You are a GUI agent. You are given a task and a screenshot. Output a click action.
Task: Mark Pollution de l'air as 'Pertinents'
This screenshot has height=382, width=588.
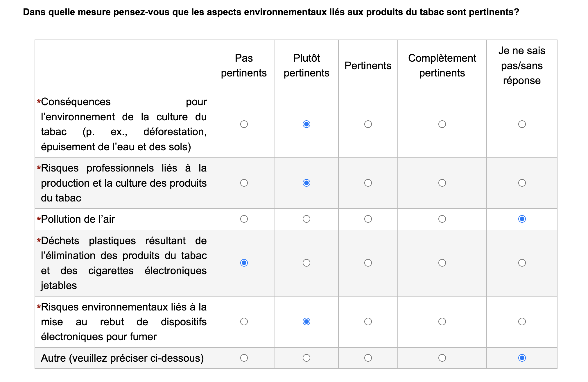coord(368,219)
